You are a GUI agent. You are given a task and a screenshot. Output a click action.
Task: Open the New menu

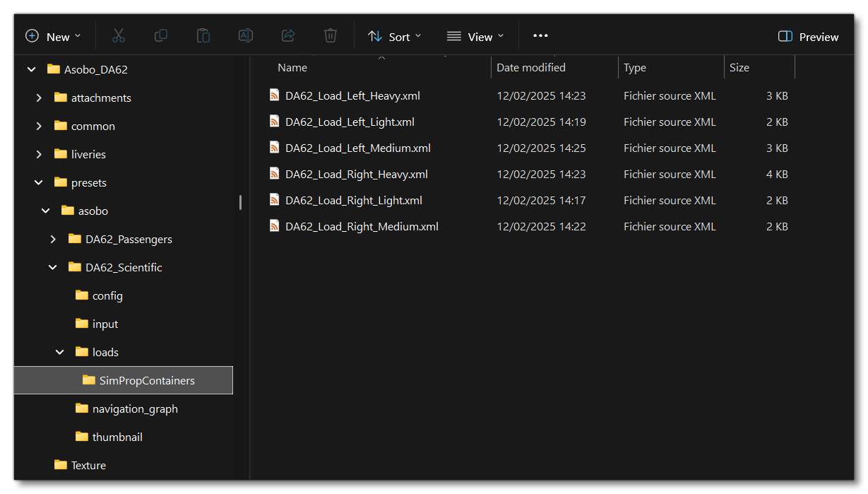53,35
